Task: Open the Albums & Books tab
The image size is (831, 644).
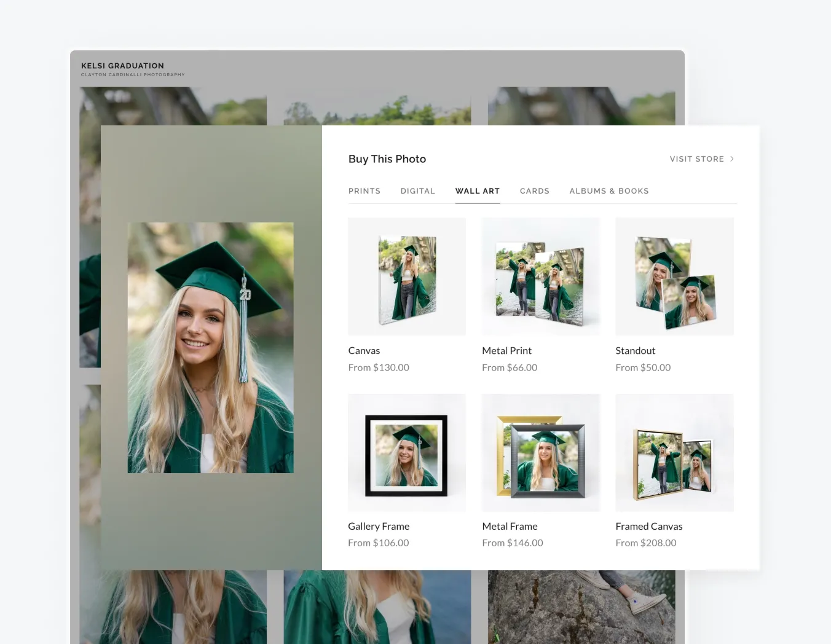Action: click(609, 190)
